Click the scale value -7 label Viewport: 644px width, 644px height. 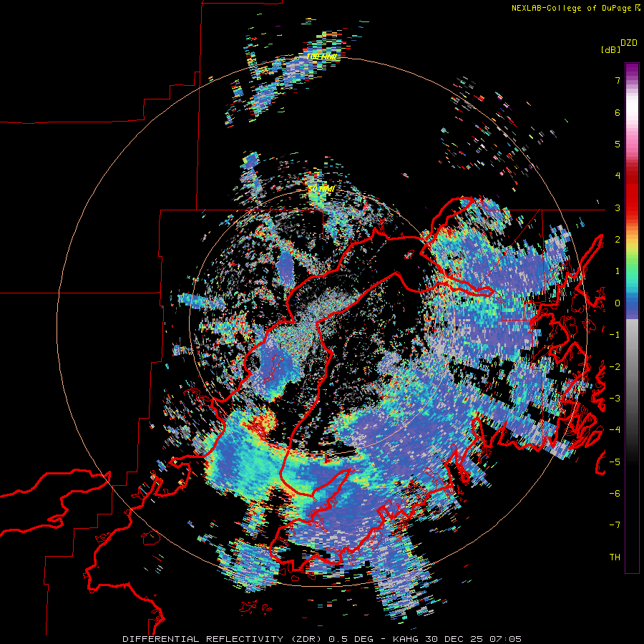pyautogui.click(x=615, y=525)
